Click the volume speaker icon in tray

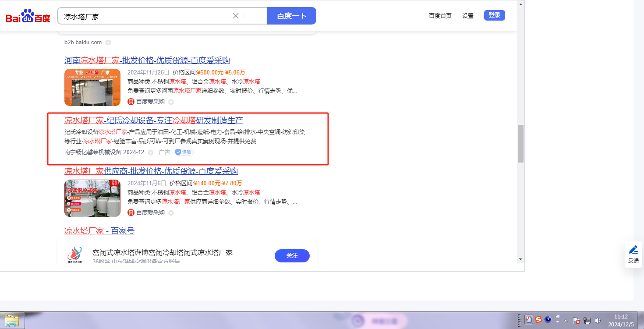pyautogui.click(x=597, y=320)
